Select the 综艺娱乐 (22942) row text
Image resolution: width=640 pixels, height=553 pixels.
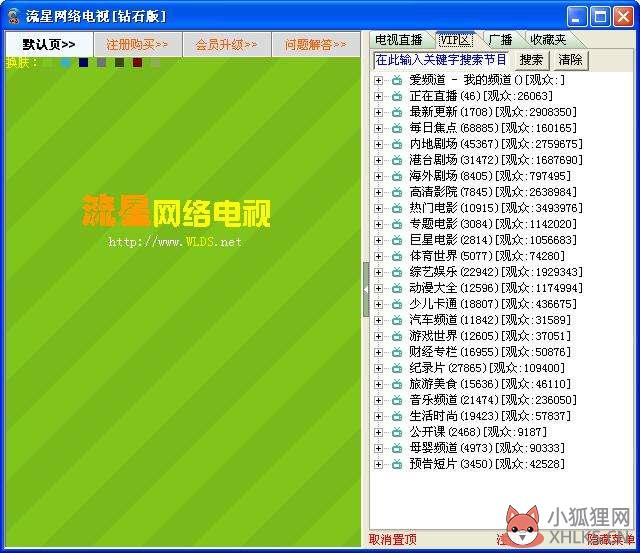coord(496,272)
